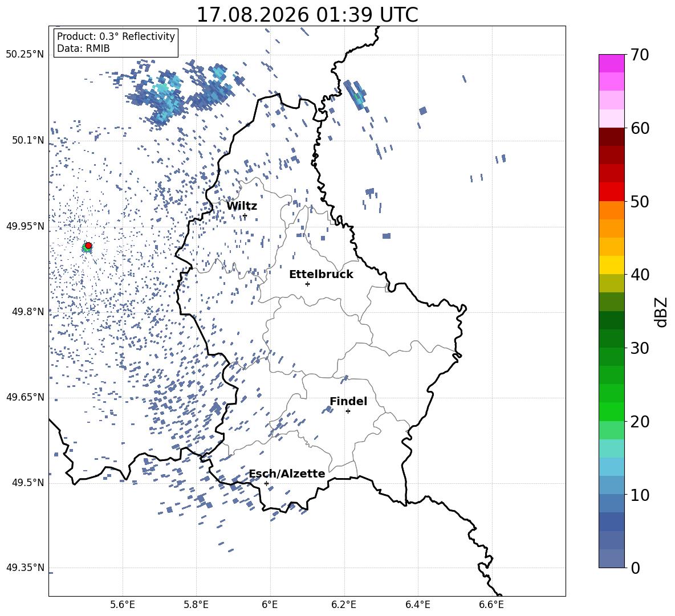The image size is (675, 616).
Task: Pick the yellow 40 dBZ colorbar segment
Action: click(611, 265)
